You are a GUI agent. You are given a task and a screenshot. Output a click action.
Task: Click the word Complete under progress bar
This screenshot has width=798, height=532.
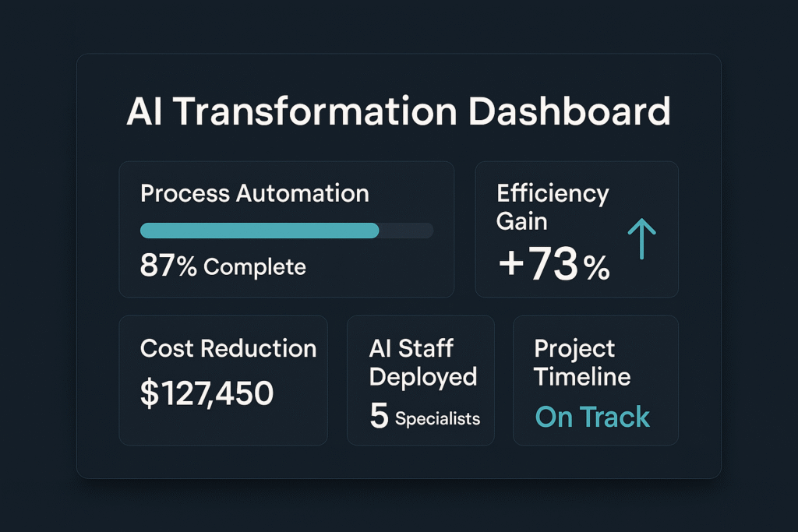(x=255, y=267)
